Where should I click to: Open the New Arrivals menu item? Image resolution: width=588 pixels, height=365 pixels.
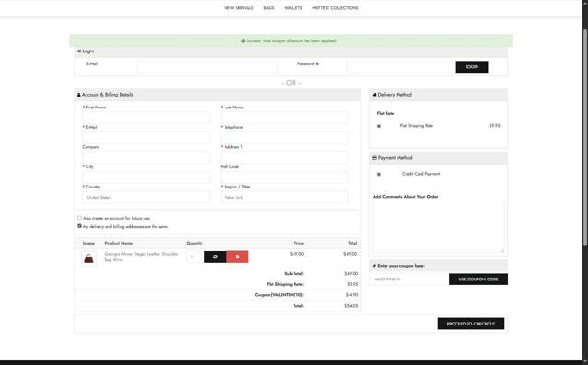[x=238, y=8]
